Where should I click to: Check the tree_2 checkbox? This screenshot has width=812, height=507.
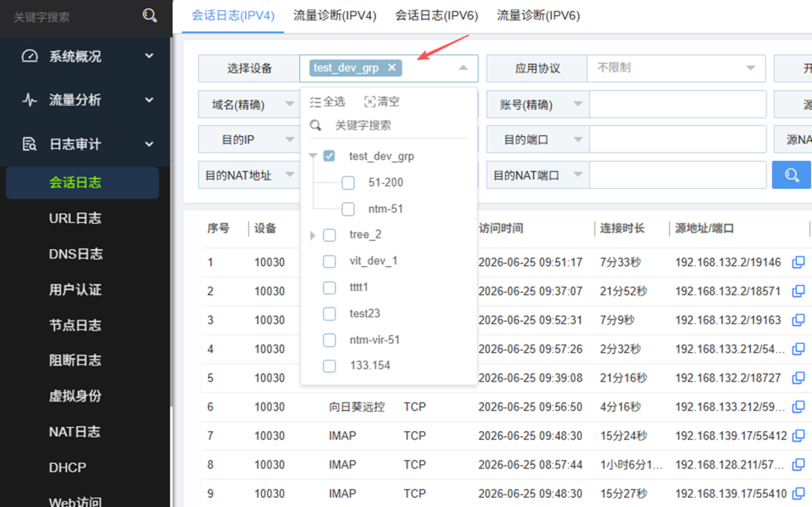point(329,235)
